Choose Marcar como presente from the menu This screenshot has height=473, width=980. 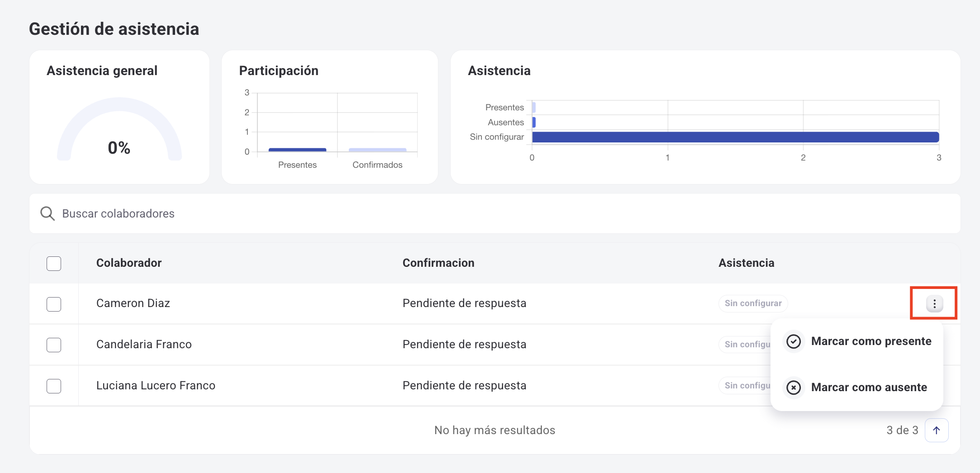[871, 341]
